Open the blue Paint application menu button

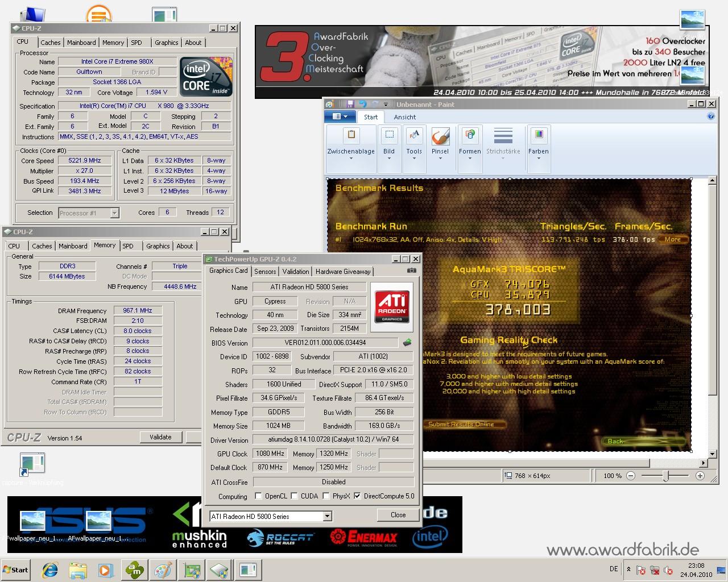(x=340, y=117)
